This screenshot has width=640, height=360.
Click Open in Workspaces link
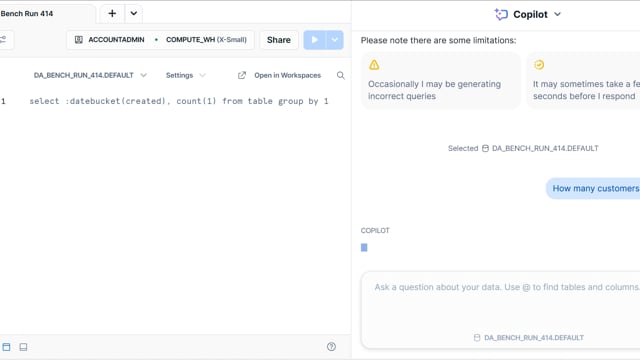(287, 75)
